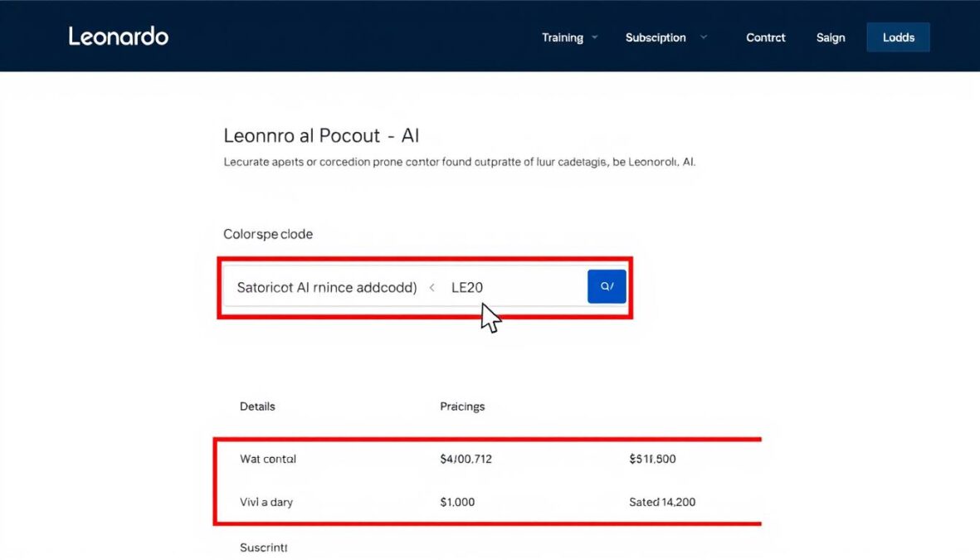The image size is (980, 560).
Task: Select the Sated 14,200 value
Action: click(x=662, y=502)
